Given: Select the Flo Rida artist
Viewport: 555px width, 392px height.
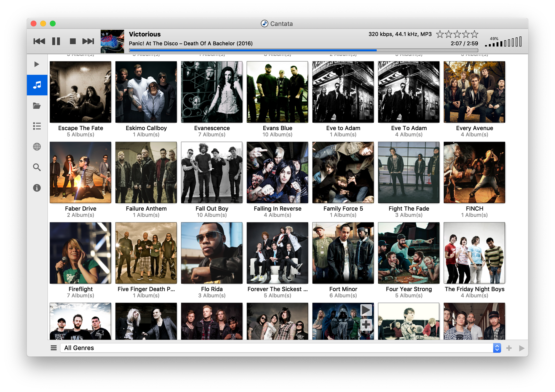Looking at the screenshot, I should pyautogui.click(x=212, y=260).
